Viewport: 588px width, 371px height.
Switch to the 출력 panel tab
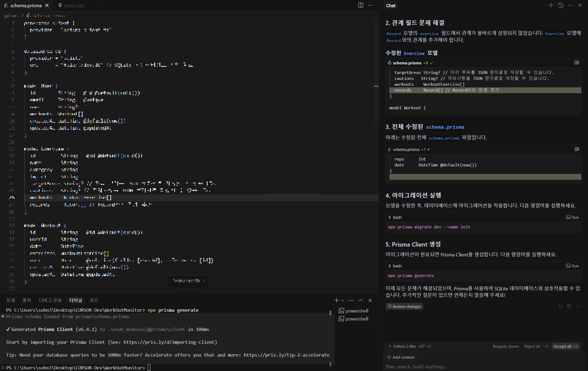coord(27,300)
